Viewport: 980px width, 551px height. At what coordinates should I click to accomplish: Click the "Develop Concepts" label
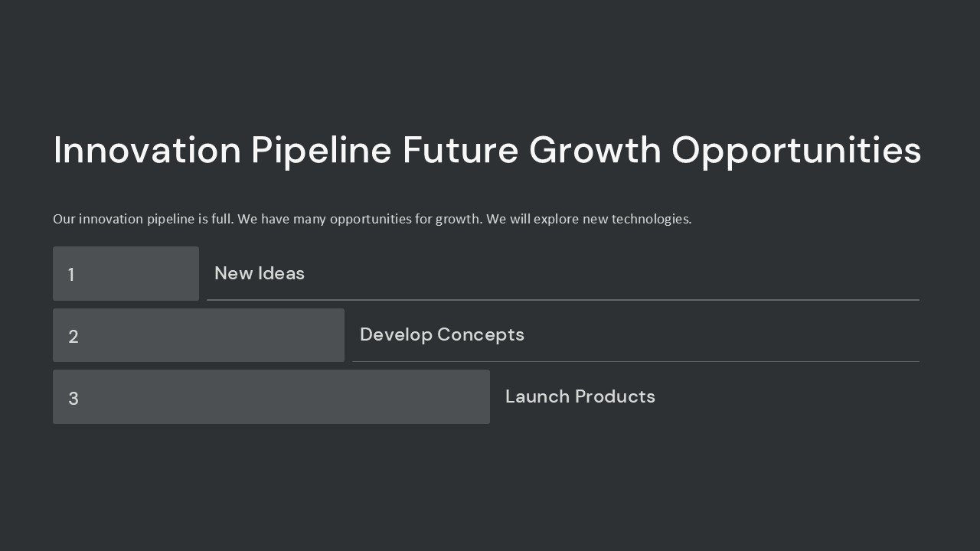[x=442, y=334]
